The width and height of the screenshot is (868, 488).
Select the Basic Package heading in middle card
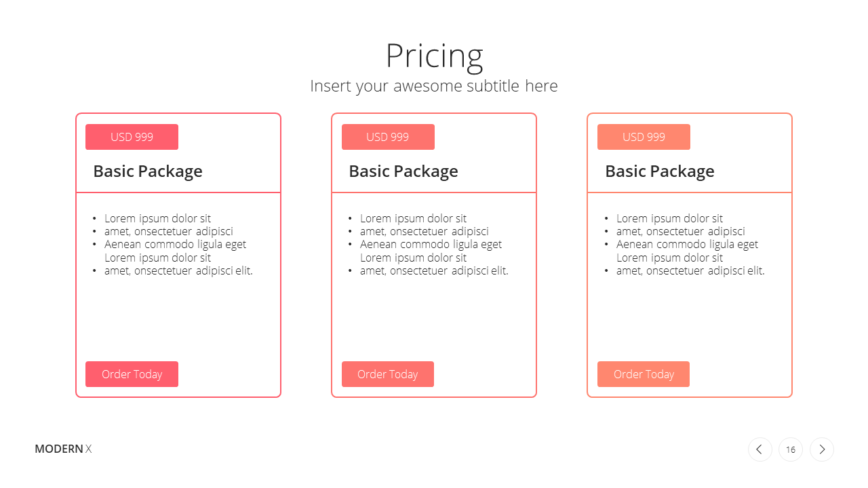403,171
